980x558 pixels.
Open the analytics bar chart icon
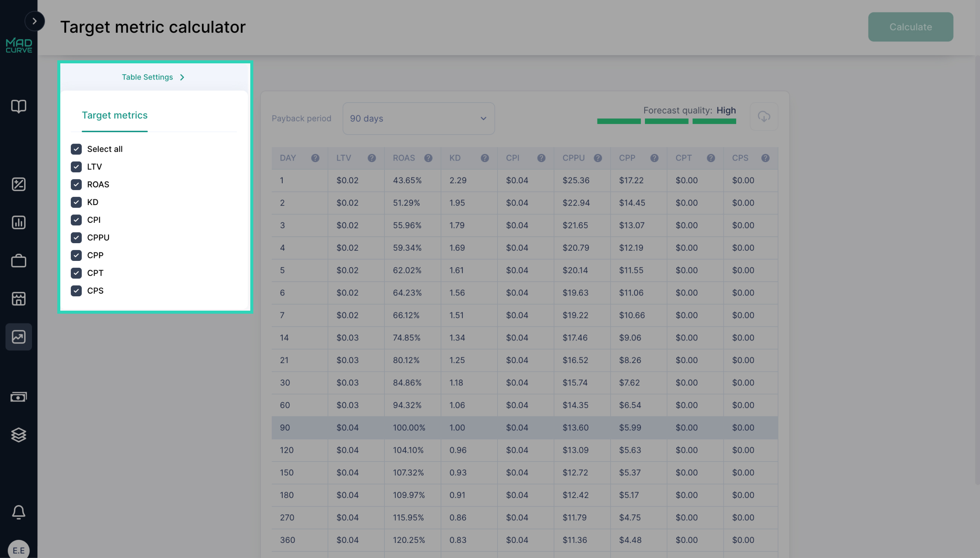tap(19, 222)
